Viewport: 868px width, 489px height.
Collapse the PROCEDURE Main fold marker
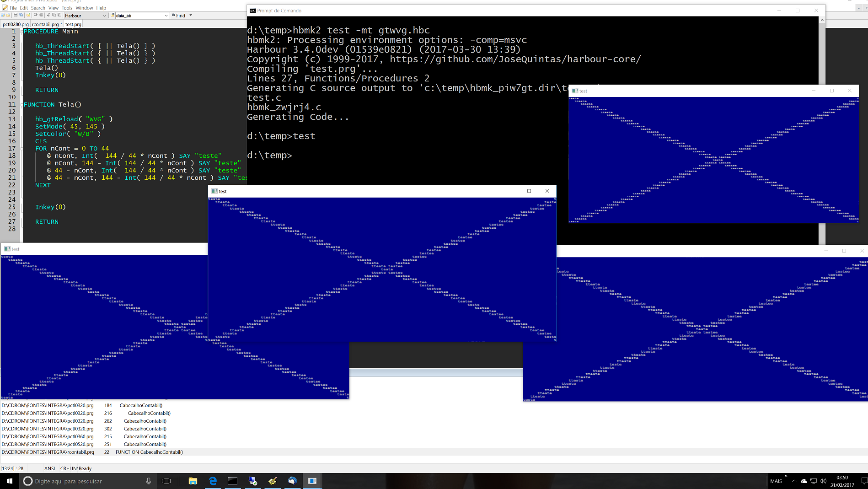[x=21, y=32]
